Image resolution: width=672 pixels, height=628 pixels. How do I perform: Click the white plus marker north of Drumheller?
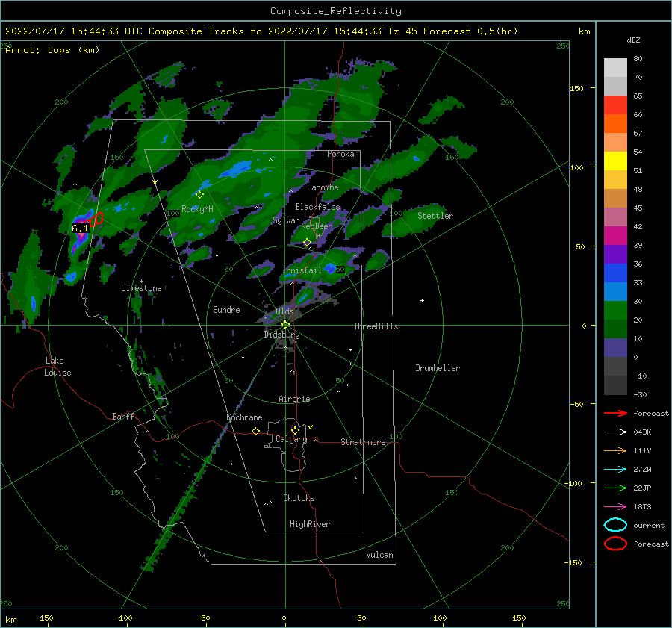[x=422, y=300]
